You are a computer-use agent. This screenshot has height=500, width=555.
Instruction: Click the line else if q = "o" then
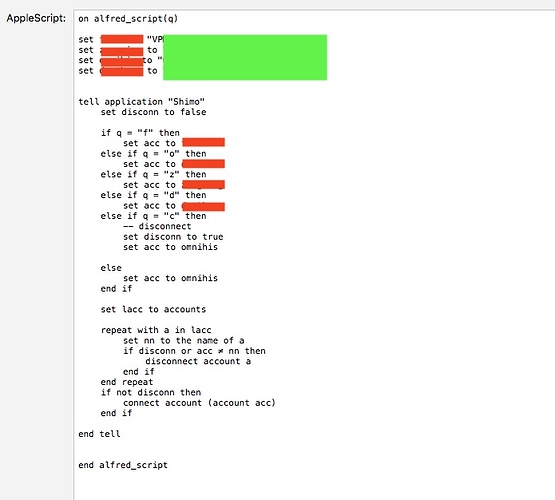(153, 154)
